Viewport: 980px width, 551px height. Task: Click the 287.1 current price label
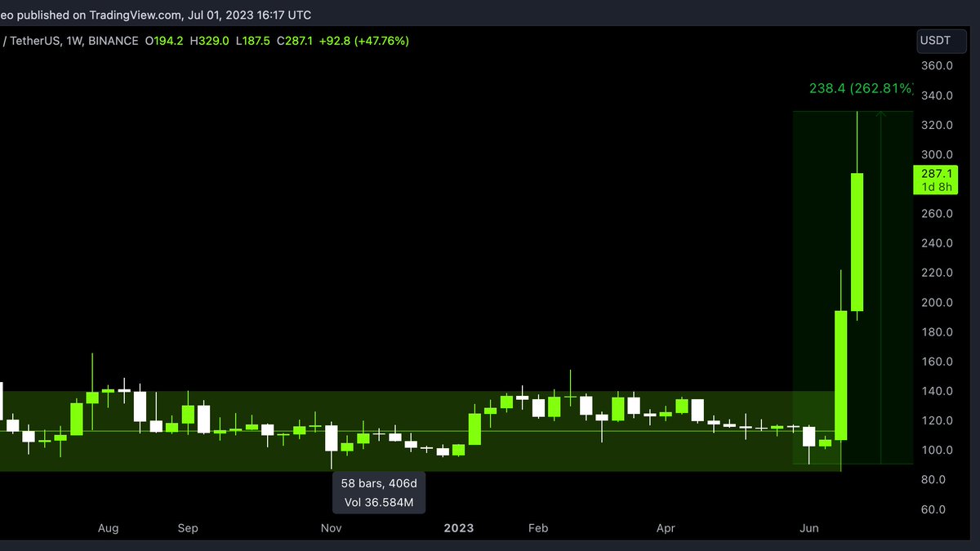click(935, 174)
